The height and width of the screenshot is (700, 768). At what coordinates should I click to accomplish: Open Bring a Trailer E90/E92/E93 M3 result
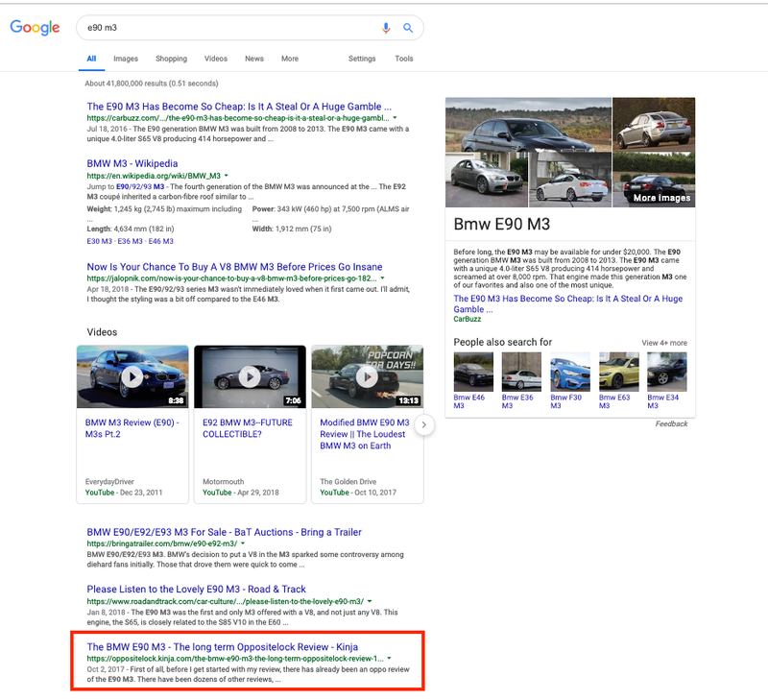click(225, 532)
